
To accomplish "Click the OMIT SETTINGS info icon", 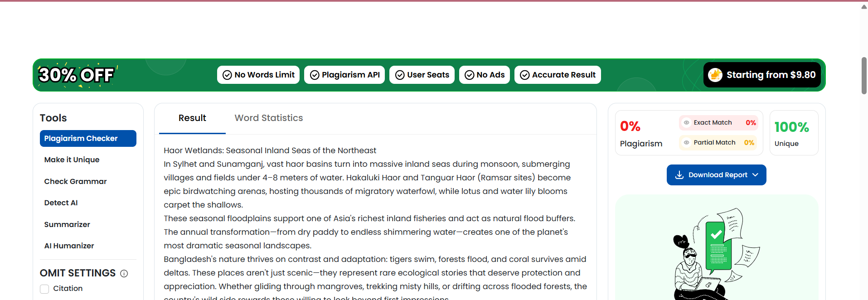I will click(x=124, y=274).
